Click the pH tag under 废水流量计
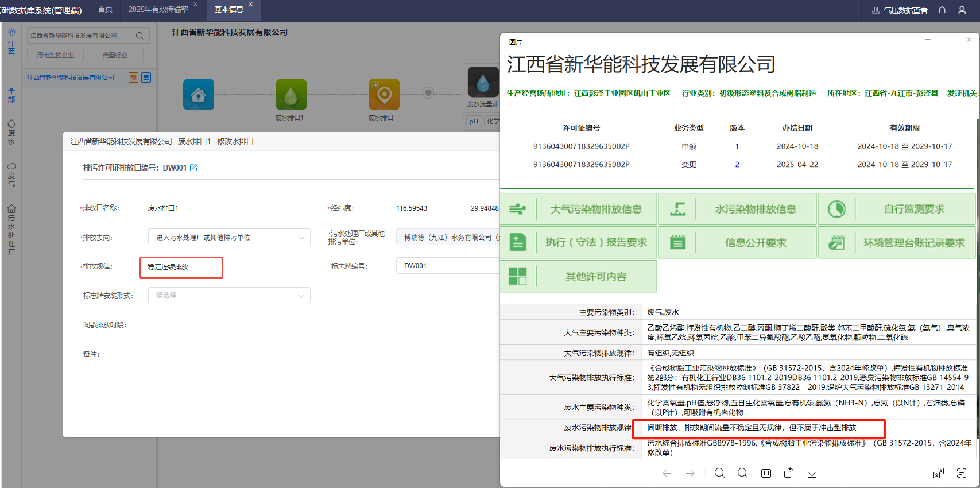Viewport: 980px width, 488px height. click(474, 121)
